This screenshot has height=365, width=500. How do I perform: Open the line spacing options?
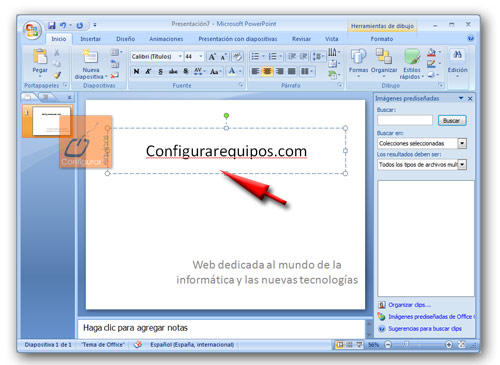[319, 56]
